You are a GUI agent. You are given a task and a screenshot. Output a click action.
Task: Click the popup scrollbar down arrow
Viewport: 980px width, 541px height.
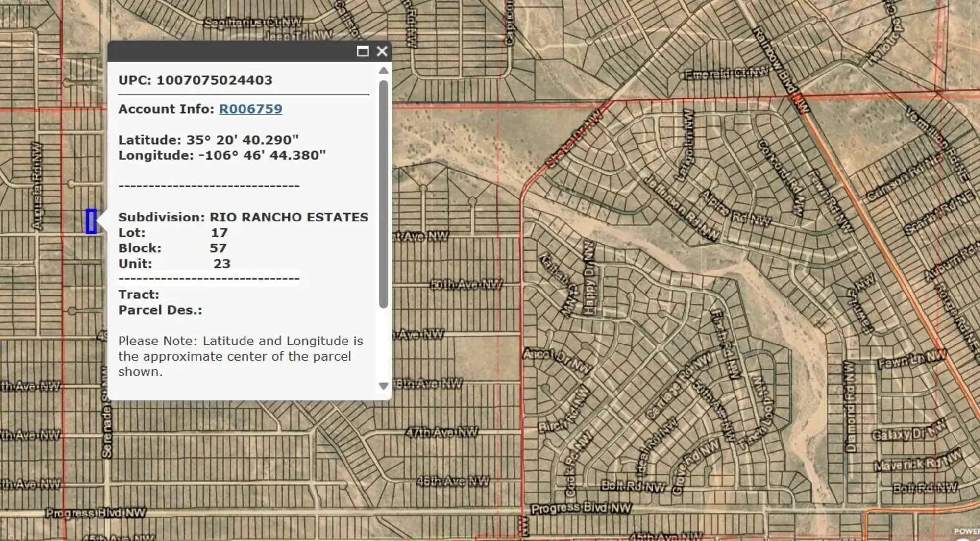coord(384,386)
